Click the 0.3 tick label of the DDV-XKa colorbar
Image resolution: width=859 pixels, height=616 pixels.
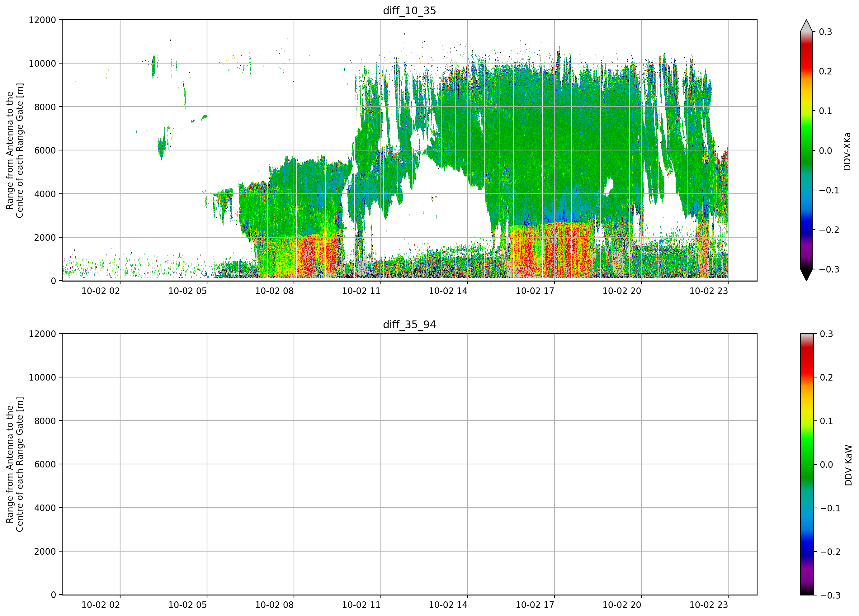tap(825, 32)
